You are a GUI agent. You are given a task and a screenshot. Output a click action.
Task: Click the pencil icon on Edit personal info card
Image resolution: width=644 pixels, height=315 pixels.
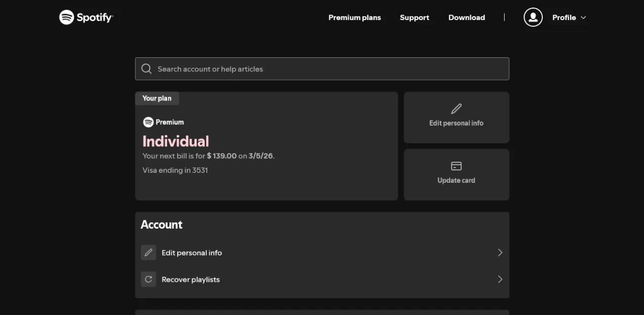click(x=456, y=109)
